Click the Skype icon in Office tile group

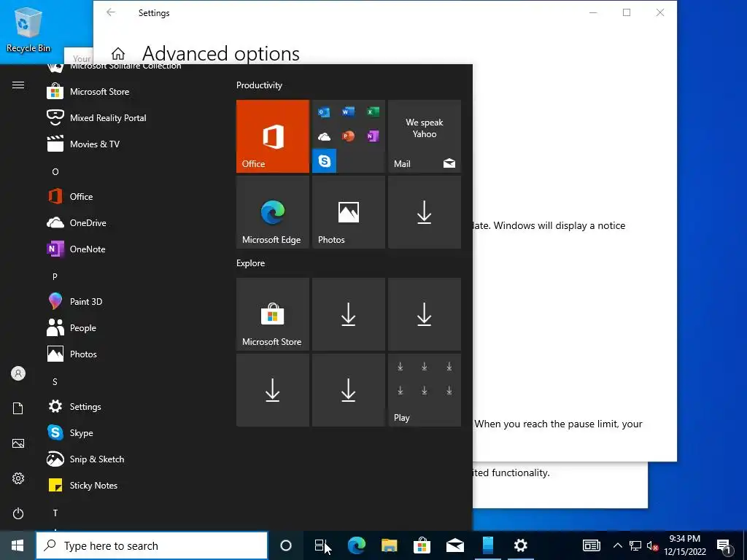point(325,161)
